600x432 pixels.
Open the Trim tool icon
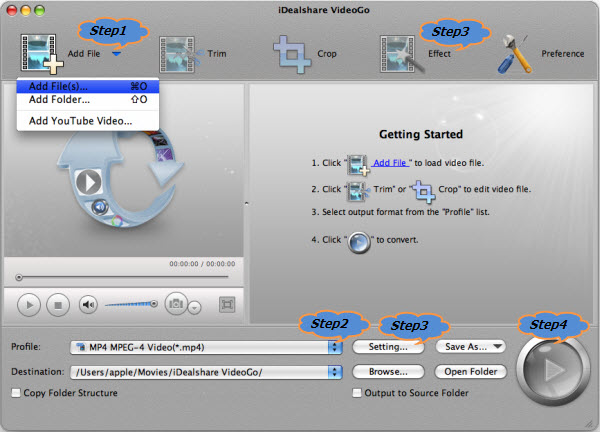point(180,54)
